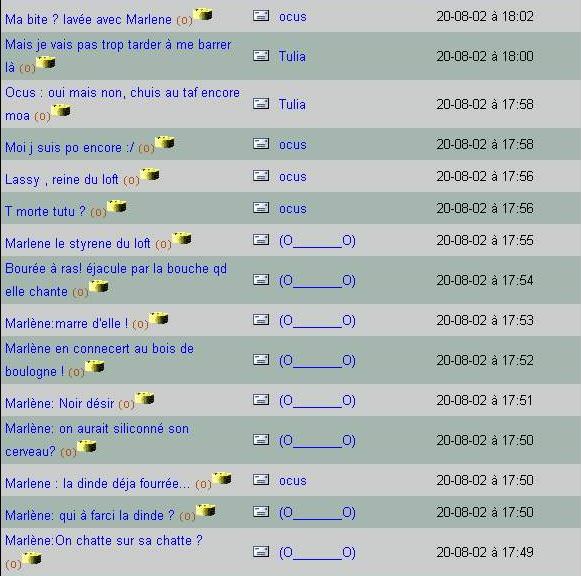This screenshot has height=576, width=581.
Task: Click the cheese icon beside "Marlene le styrene du loft"
Action: [182, 239]
